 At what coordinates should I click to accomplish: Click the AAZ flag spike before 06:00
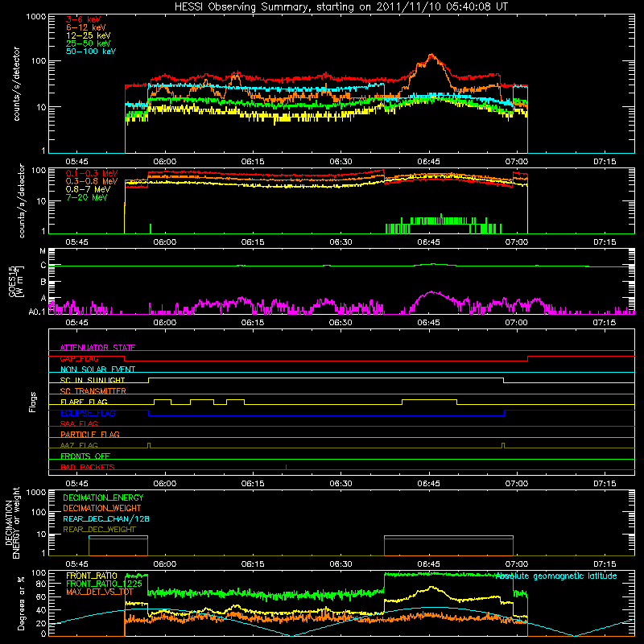coord(149,445)
